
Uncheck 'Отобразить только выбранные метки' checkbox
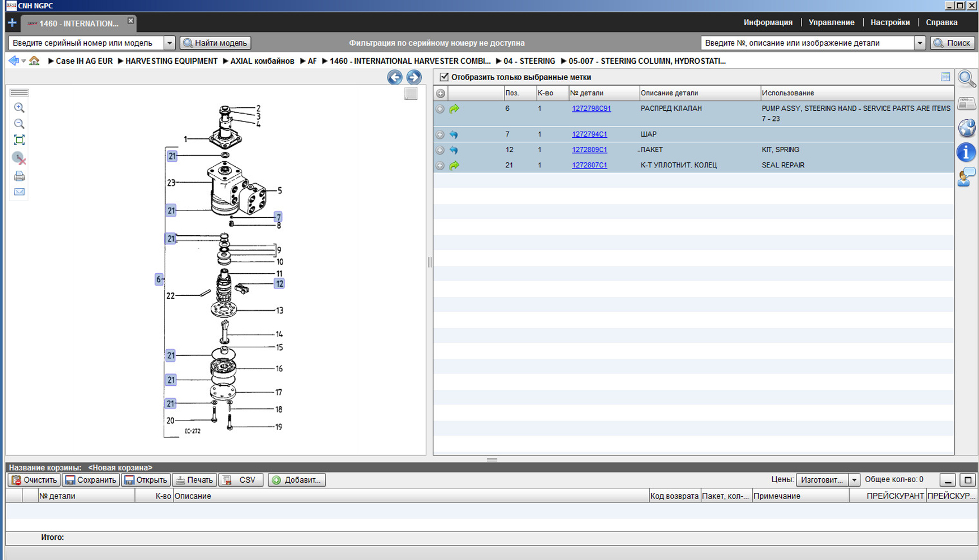coord(444,77)
